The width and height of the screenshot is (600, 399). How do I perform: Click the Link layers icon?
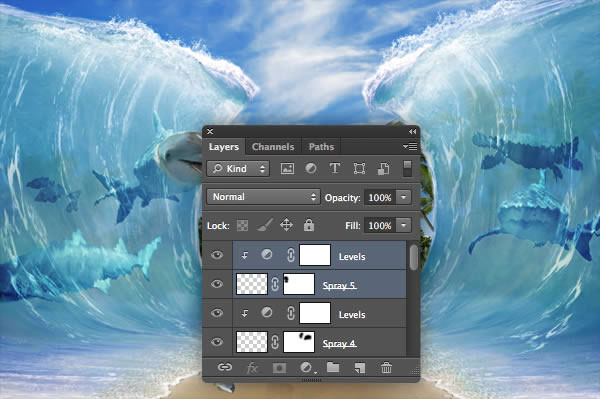(225, 368)
